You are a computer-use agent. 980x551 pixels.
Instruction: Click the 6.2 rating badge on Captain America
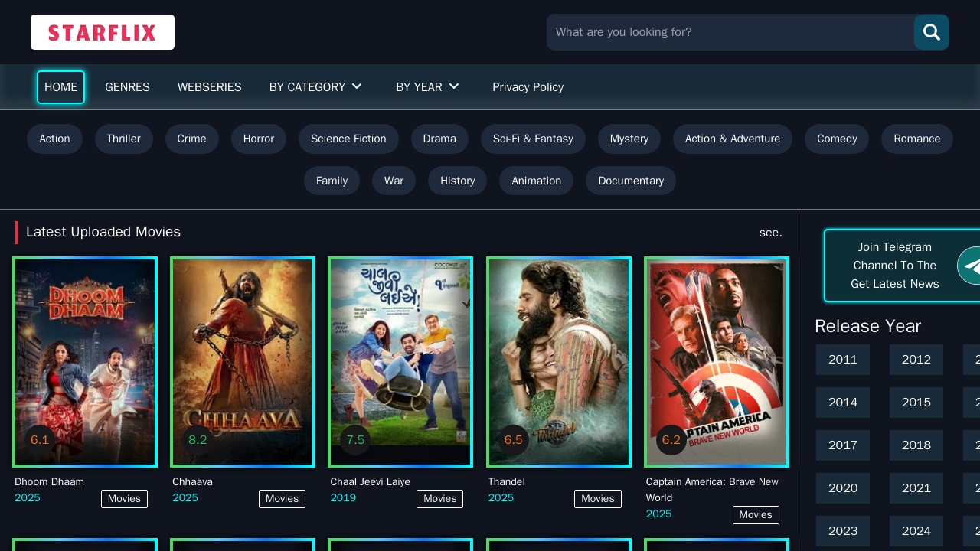pyautogui.click(x=671, y=440)
